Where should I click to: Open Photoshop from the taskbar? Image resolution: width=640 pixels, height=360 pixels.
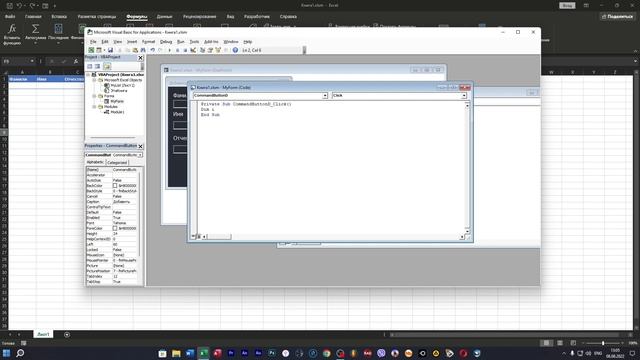(272, 353)
